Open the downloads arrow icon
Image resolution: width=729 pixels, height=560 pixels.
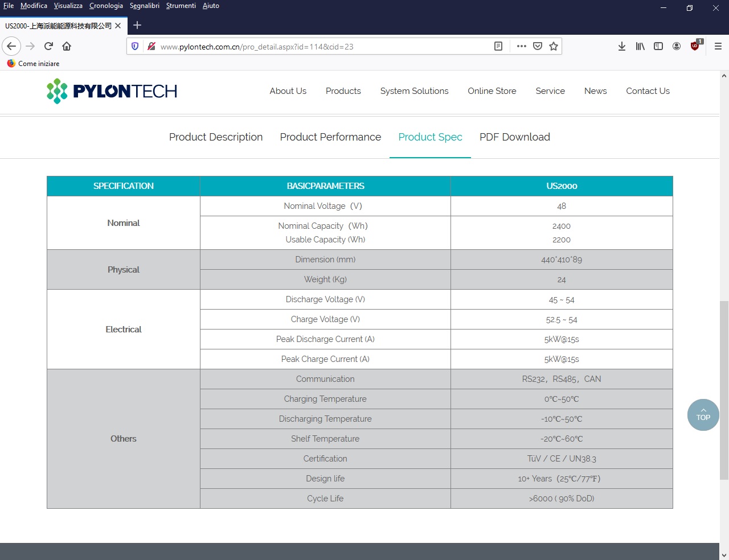pyautogui.click(x=622, y=46)
